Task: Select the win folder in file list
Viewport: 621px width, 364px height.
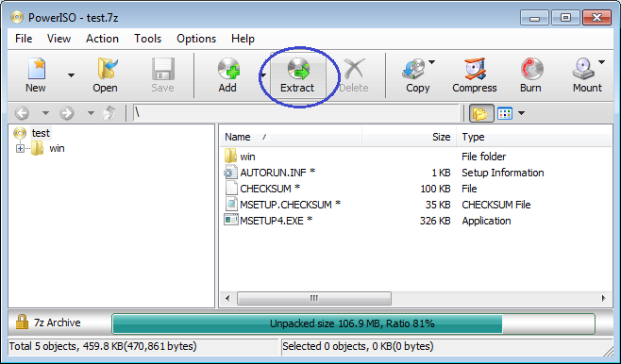Action: pyautogui.click(x=247, y=157)
